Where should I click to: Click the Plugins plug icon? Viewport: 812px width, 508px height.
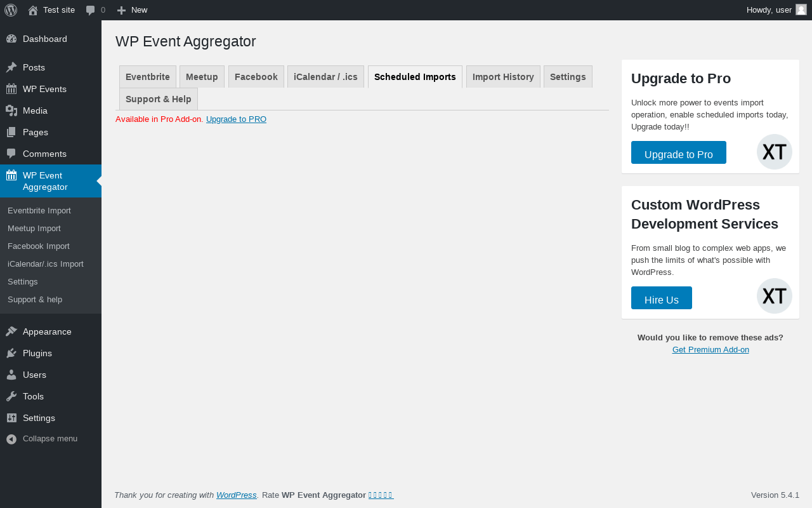coord(11,353)
